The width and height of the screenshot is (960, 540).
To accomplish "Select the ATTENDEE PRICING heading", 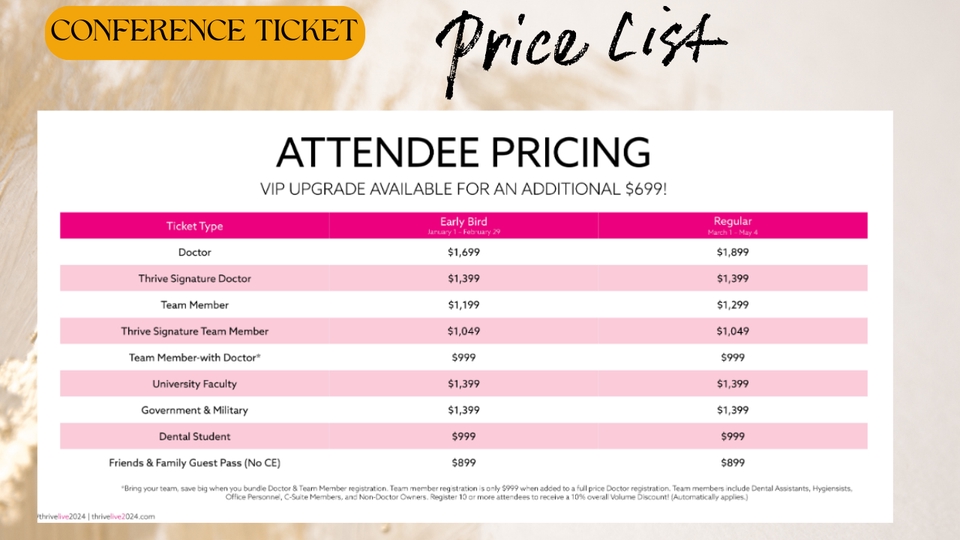I will pyautogui.click(x=463, y=153).
